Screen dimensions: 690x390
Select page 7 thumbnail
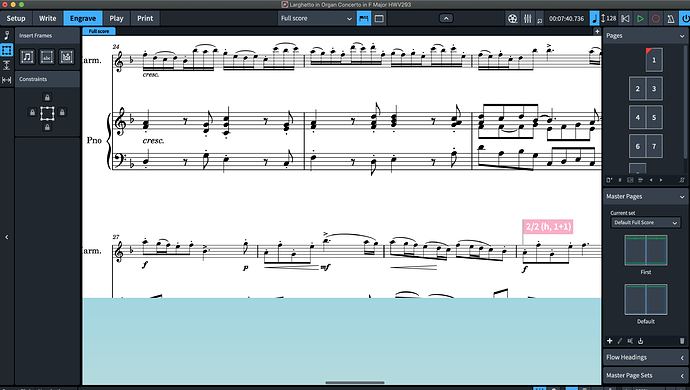pyautogui.click(x=654, y=146)
